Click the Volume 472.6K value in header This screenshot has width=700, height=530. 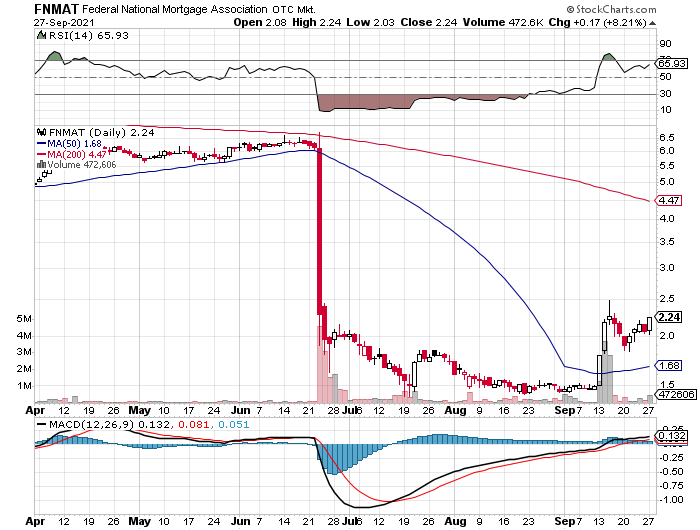(503, 22)
